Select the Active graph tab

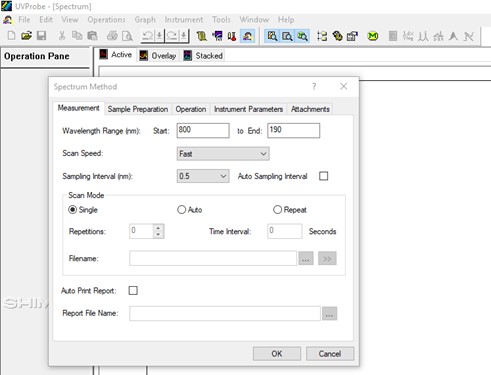tap(116, 55)
